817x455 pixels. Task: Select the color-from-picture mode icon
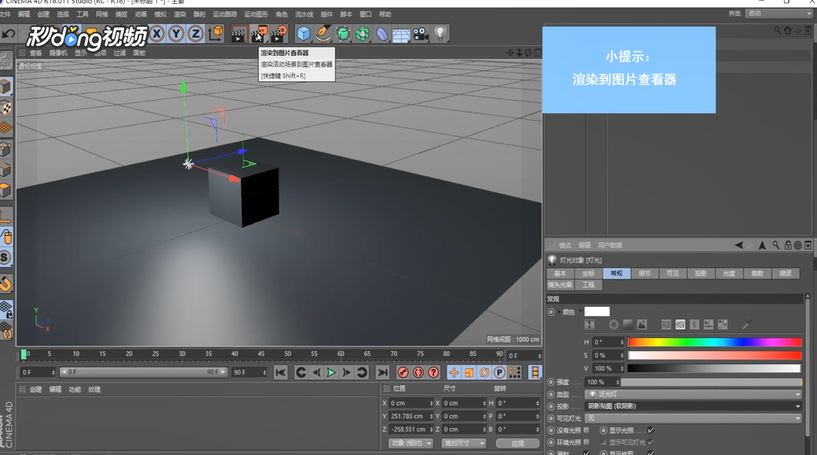point(642,325)
